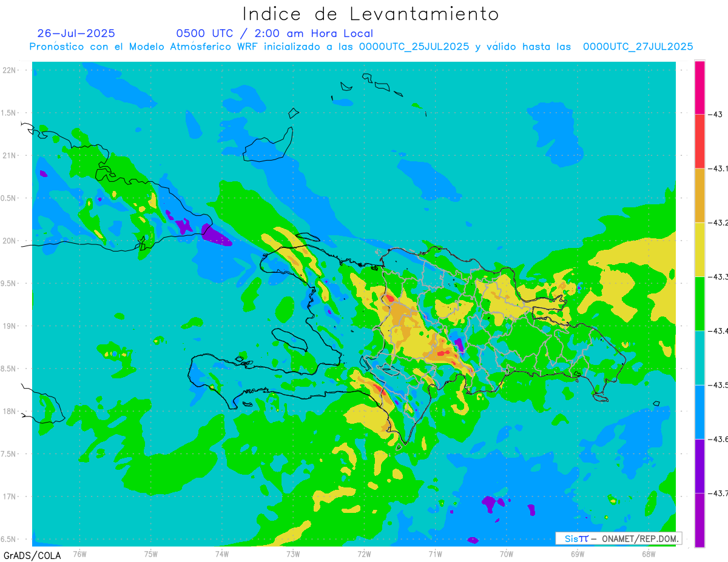728x562 pixels.
Task: Click the longitude label '68W'
Action: coord(649,554)
